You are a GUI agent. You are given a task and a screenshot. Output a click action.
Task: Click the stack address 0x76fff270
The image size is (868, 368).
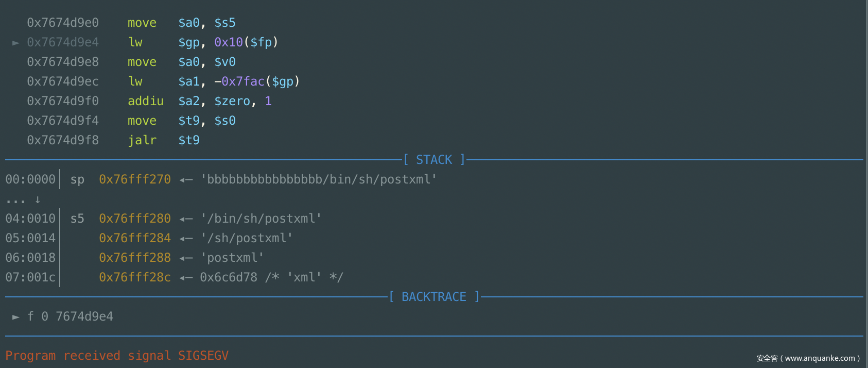coord(135,179)
